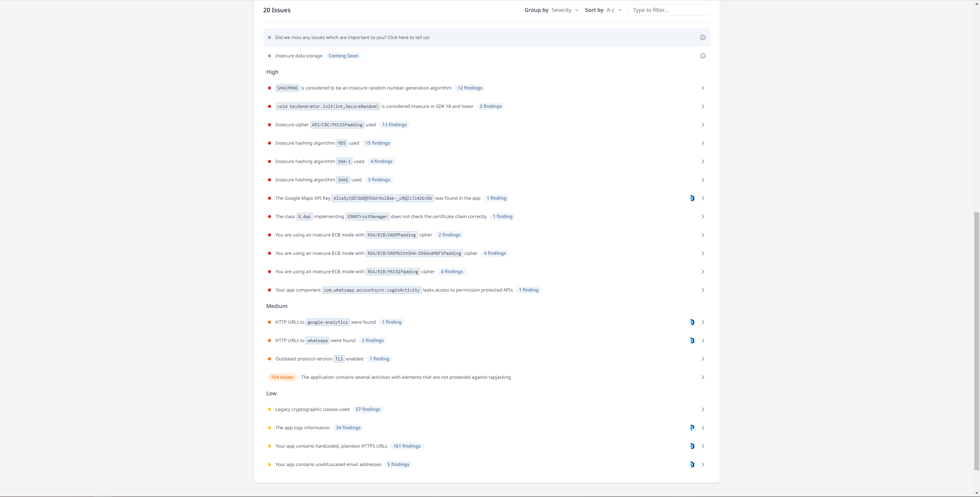Click blue logo icon on Google Maps API Key row

(x=692, y=198)
